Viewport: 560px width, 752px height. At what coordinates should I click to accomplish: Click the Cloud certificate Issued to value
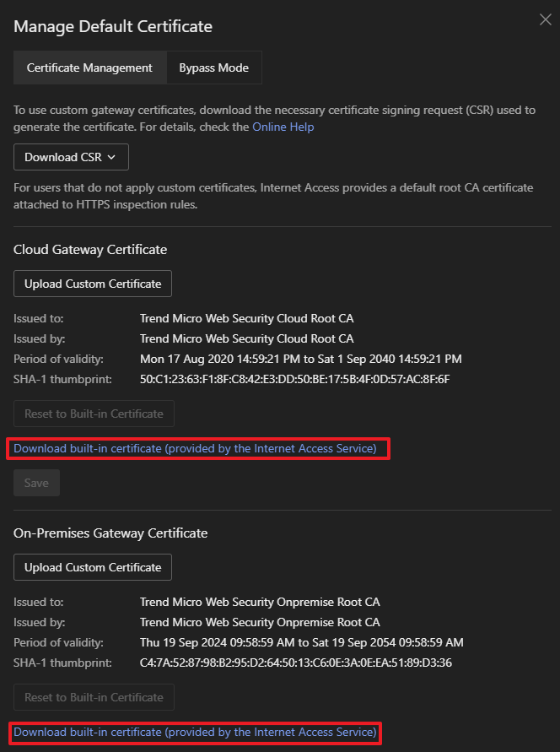point(246,318)
